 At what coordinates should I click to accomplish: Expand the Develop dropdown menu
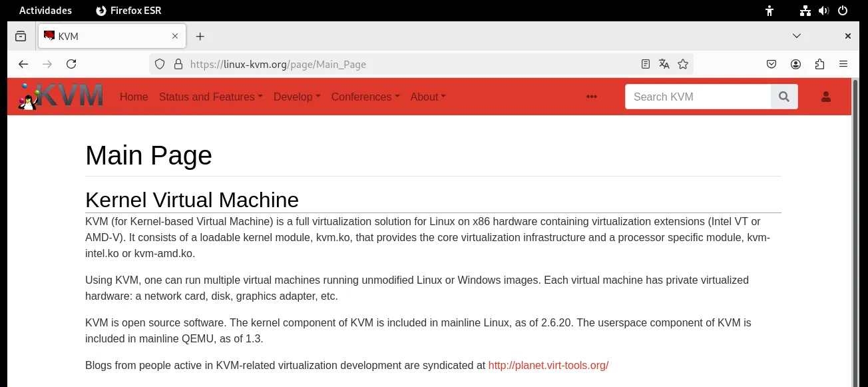point(297,97)
